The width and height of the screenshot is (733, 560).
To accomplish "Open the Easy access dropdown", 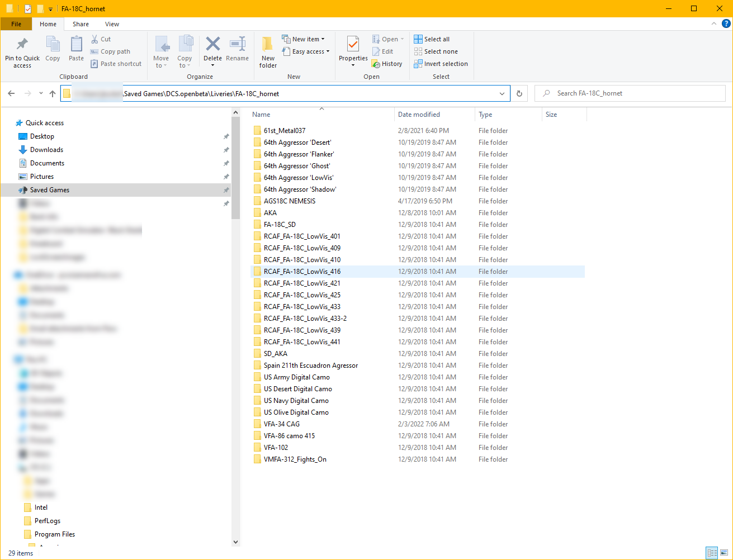I will point(306,51).
